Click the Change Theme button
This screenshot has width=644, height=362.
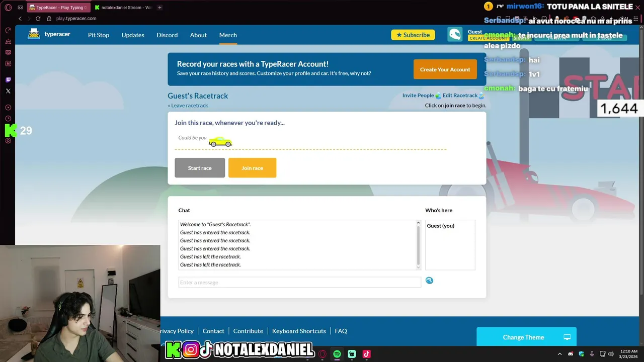coord(526,337)
